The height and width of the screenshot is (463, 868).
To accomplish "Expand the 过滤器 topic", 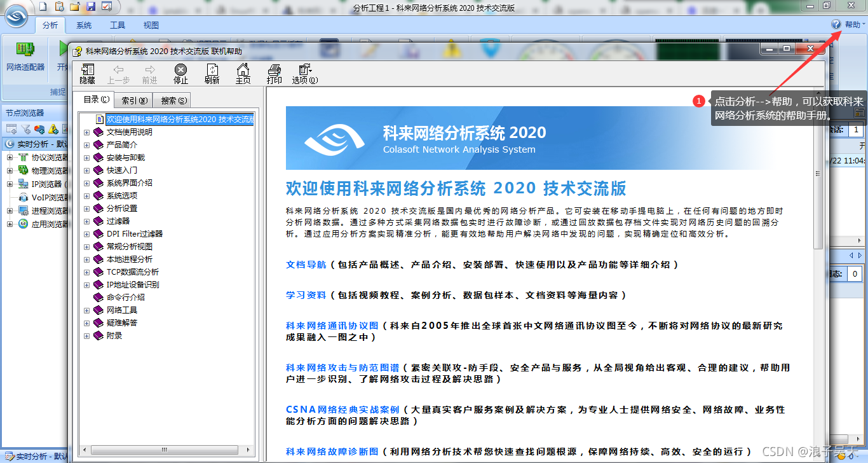I will pyautogui.click(x=86, y=221).
